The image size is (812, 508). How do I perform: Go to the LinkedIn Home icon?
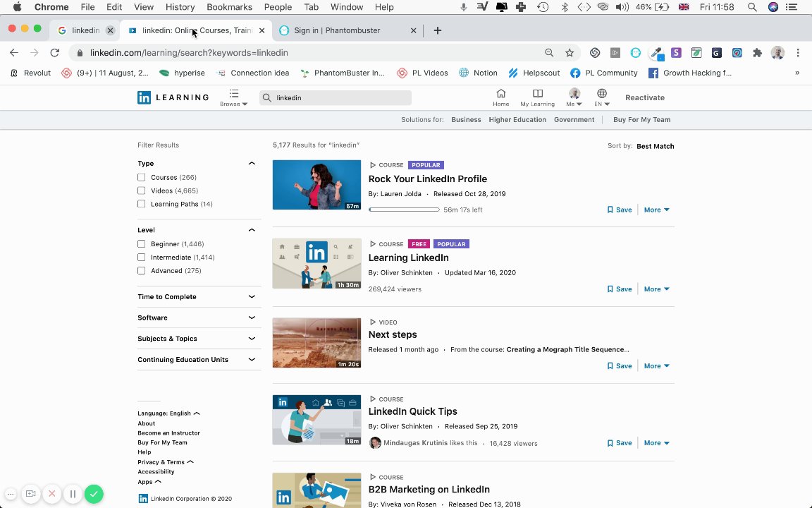(500, 97)
